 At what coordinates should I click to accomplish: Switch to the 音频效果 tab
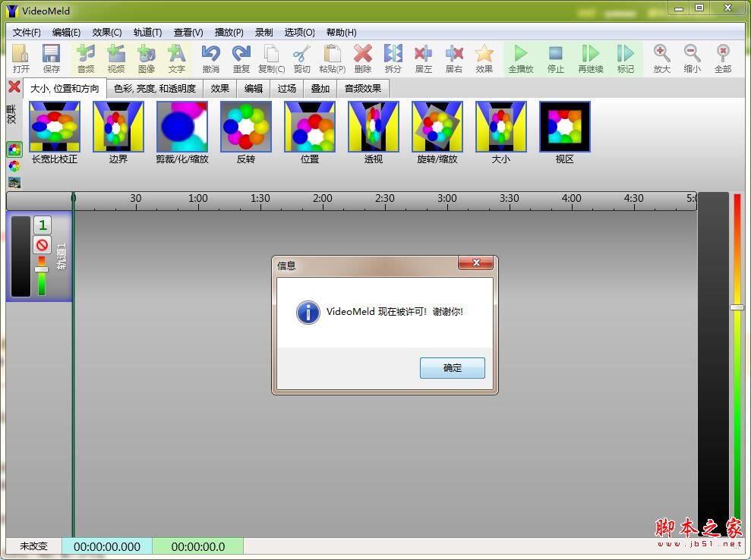click(363, 89)
